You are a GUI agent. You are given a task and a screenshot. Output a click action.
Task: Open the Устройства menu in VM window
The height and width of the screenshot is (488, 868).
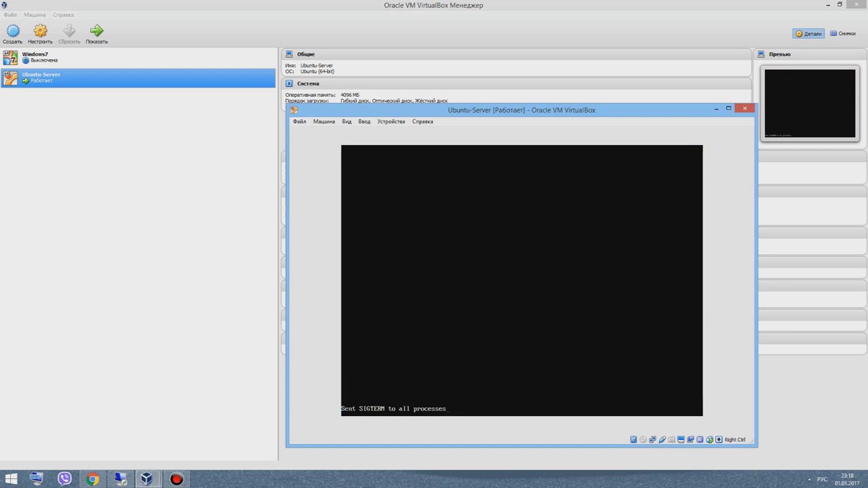391,121
